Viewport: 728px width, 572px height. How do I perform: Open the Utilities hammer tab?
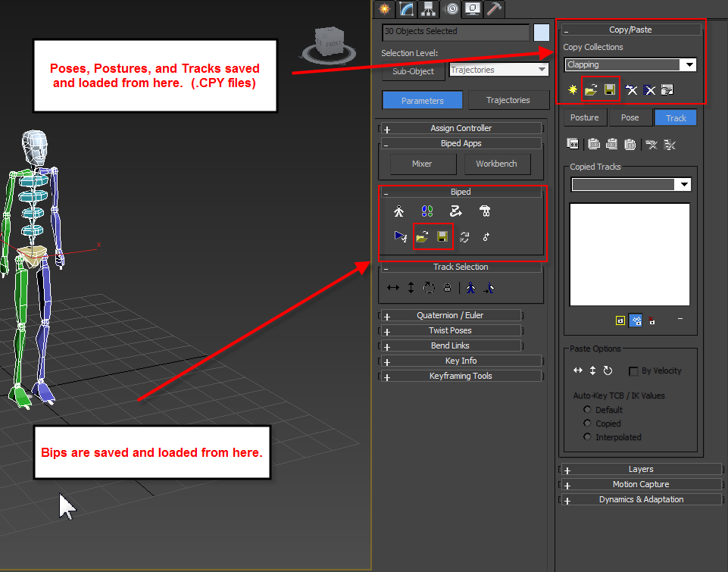(494, 9)
